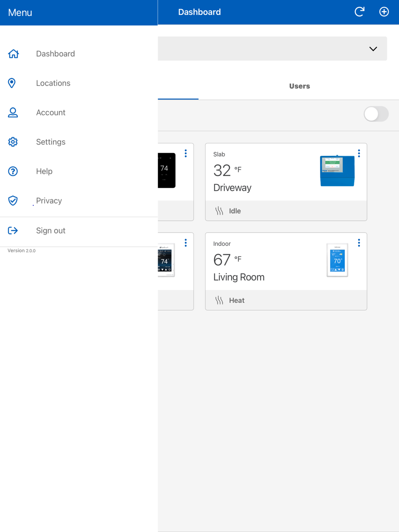Click heat waves icon next to Idle

[x=219, y=211]
